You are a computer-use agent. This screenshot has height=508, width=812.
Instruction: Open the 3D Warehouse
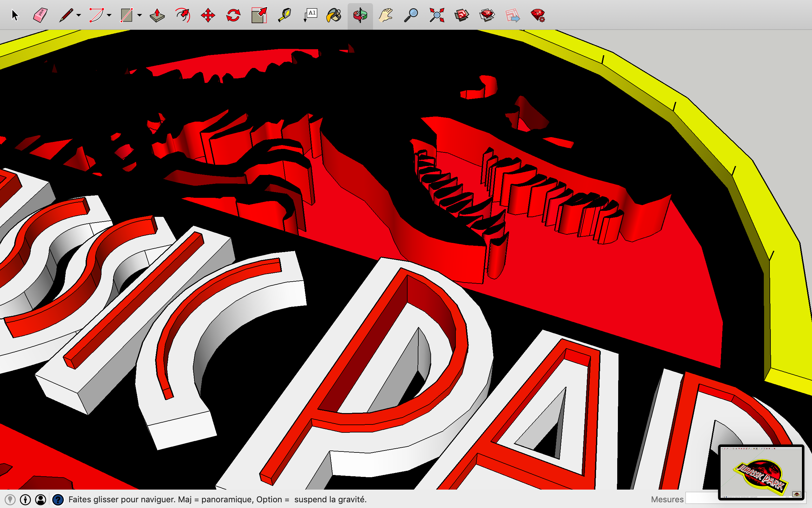tap(462, 15)
